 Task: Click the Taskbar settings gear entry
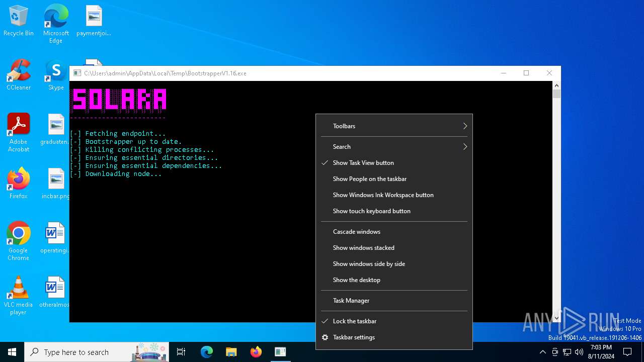tap(394, 337)
